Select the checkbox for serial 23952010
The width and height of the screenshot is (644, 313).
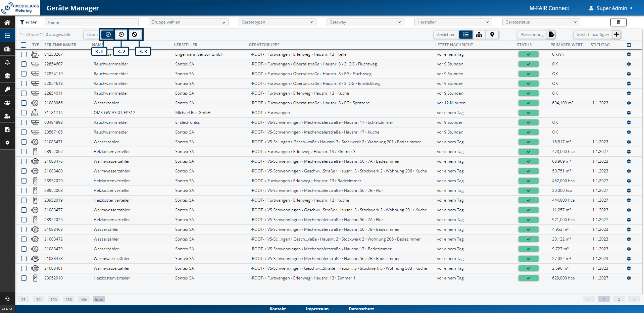(24, 278)
